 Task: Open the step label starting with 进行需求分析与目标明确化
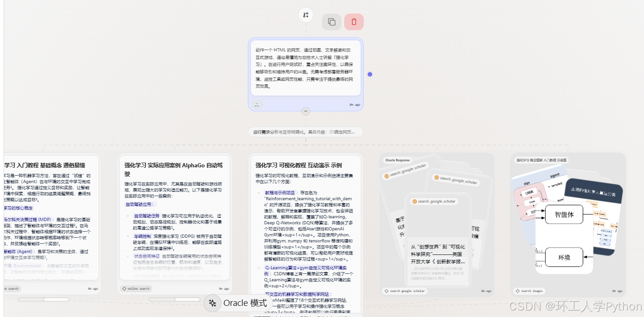305,132
